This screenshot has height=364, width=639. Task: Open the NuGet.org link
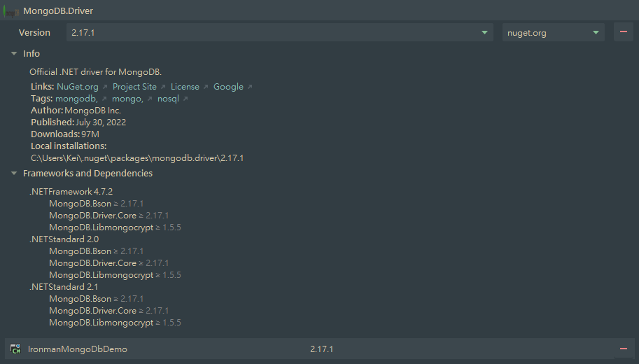(x=78, y=87)
